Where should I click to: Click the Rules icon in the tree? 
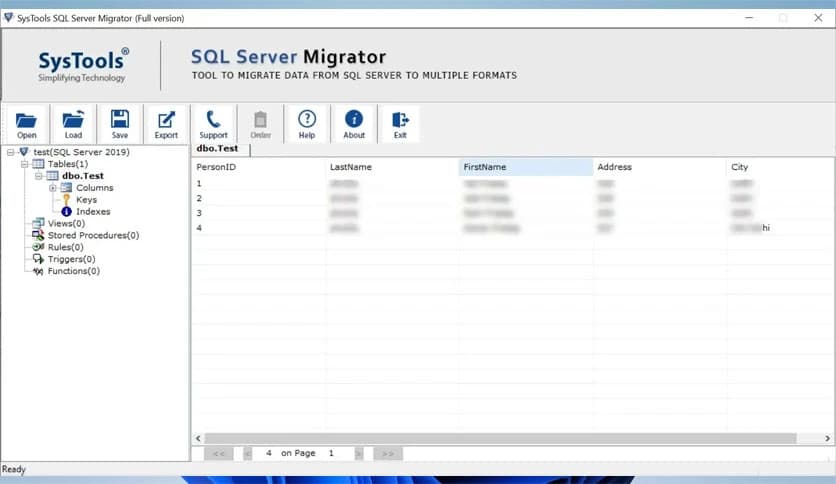(x=38, y=247)
